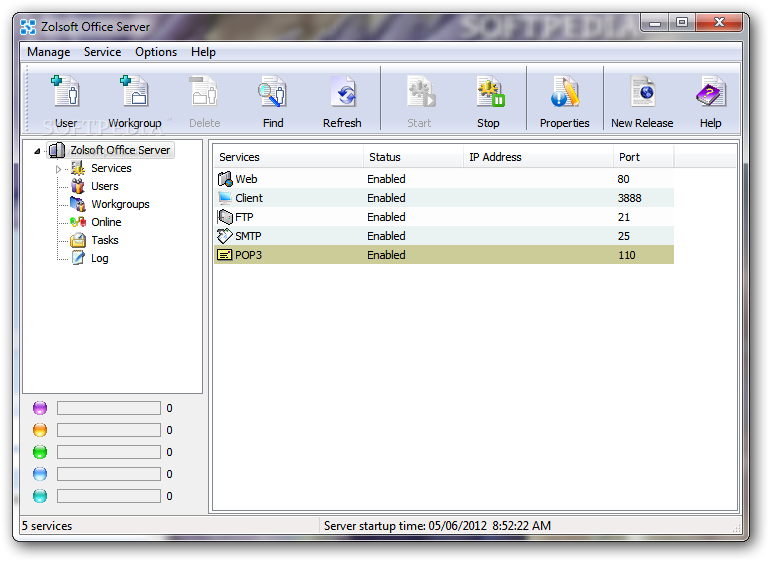The width and height of the screenshot is (770, 562).
Task: Select Log in the tree
Action: pyautogui.click(x=100, y=258)
